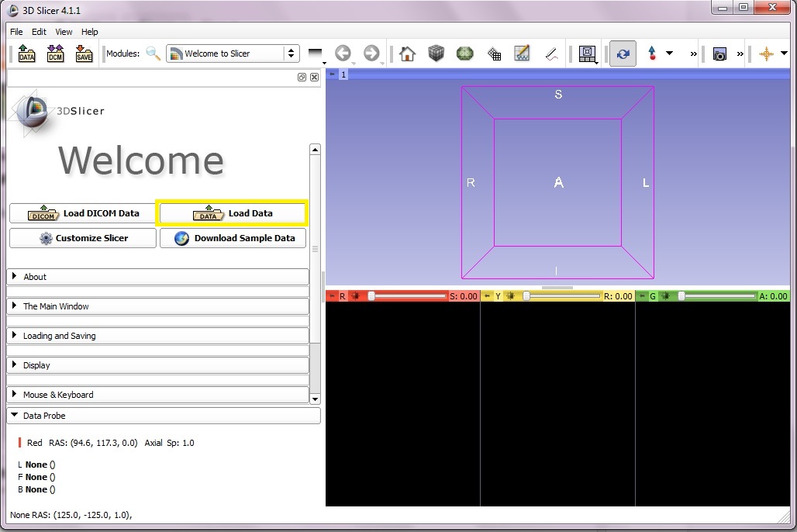Open the Transforms module grid icon
Viewport: 797px width, 532px height.
click(x=494, y=53)
